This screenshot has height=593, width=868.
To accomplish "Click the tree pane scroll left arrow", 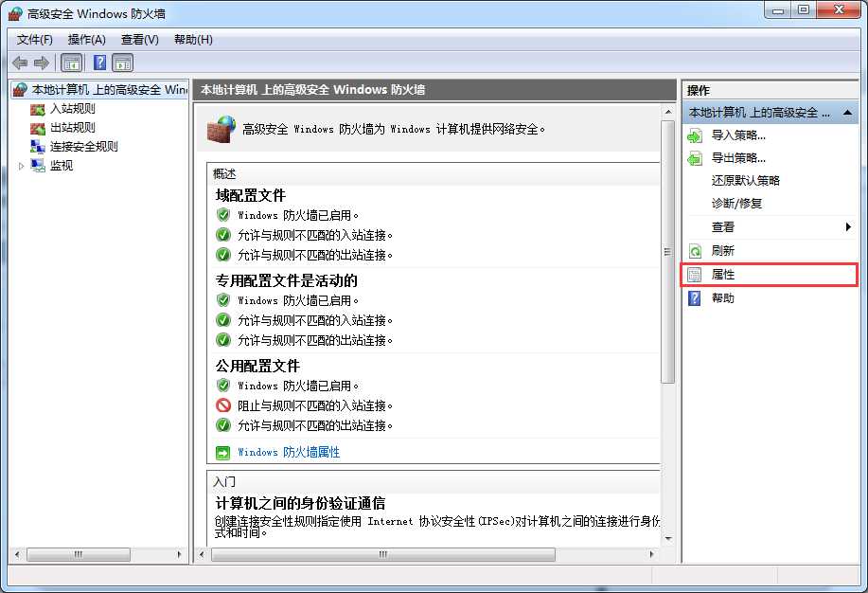I will 17,554.
